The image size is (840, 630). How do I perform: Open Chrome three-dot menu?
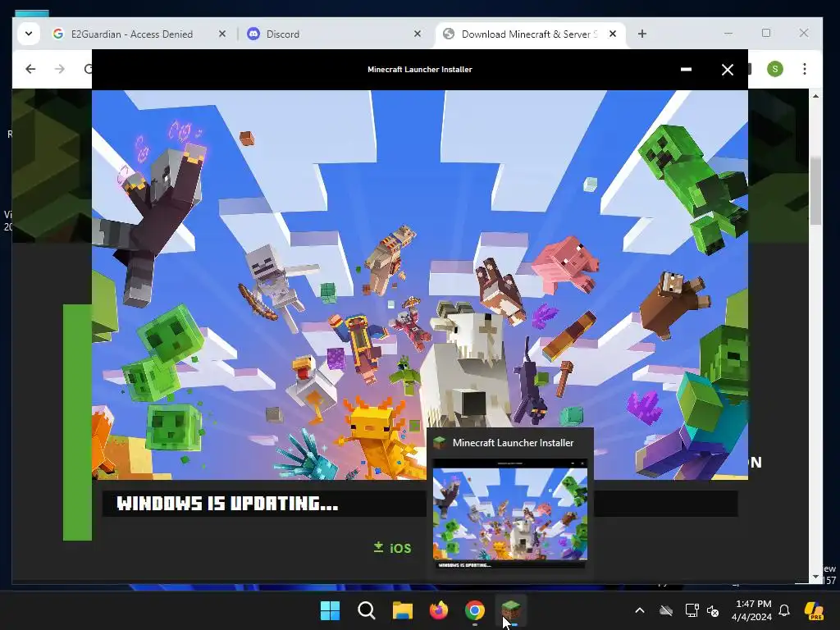pyautogui.click(x=804, y=69)
